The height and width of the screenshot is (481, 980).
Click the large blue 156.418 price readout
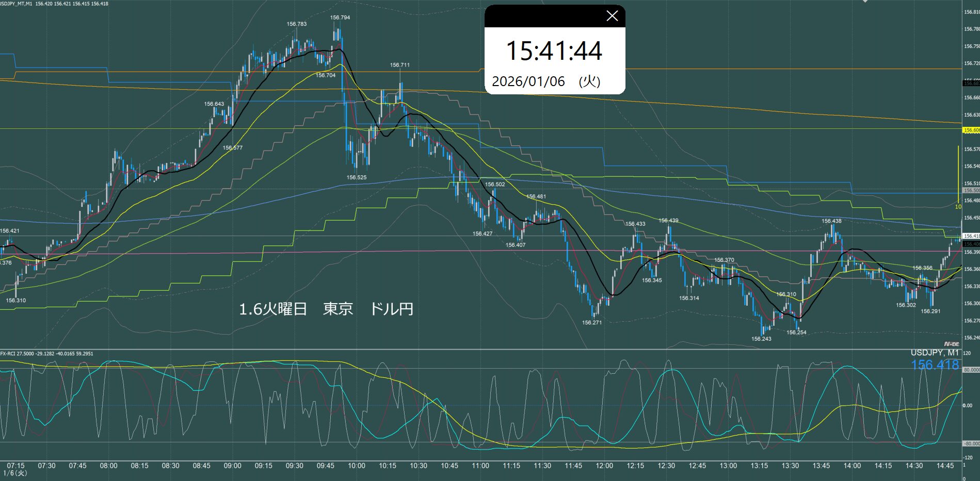click(935, 365)
